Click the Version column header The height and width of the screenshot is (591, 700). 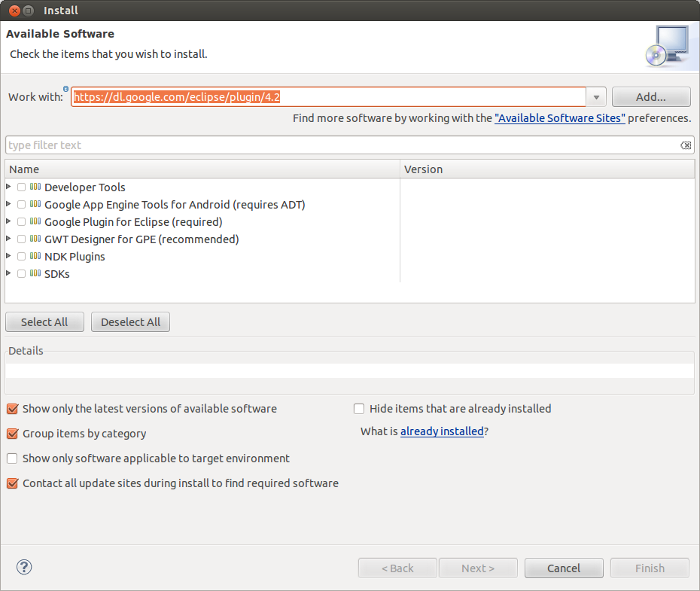coord(546,169)
